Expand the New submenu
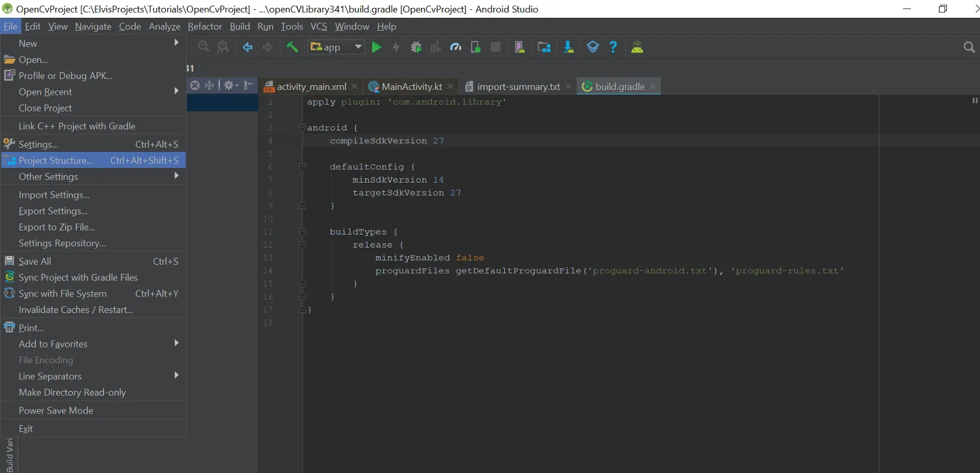This screenshot has width=980, height=473. click(93, 44)
